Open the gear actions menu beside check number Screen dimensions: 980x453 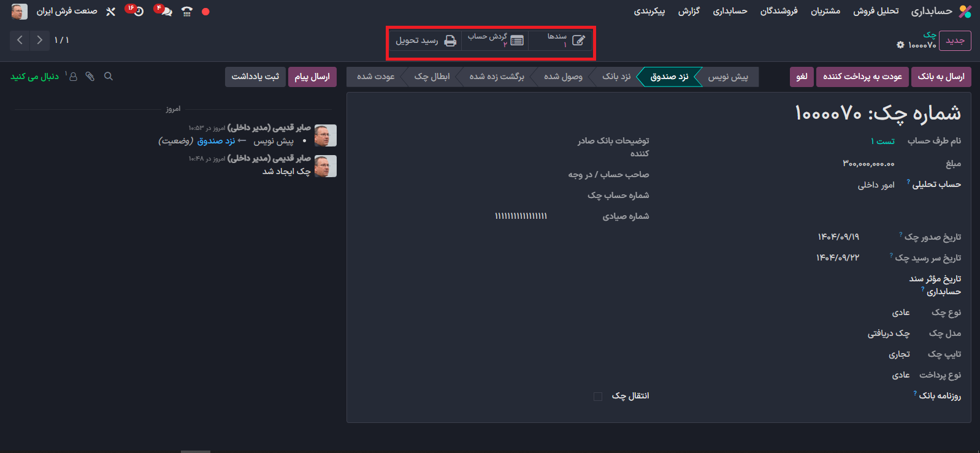click(900, 45)
